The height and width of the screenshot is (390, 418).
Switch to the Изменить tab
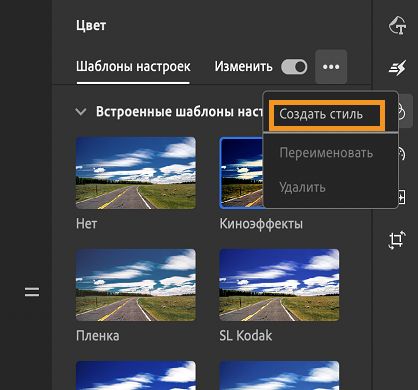coord(243,67)
